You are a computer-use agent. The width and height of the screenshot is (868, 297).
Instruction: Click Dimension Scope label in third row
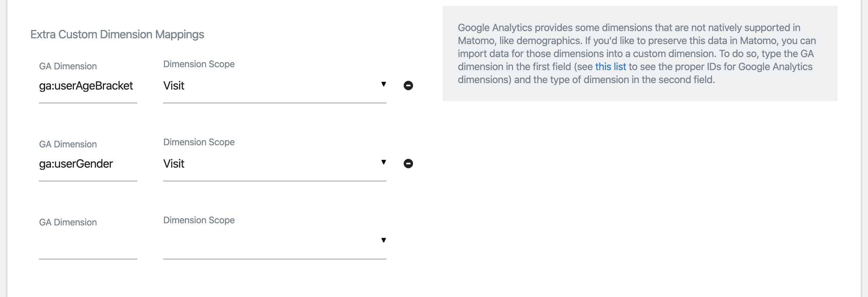tap(199, 220)
